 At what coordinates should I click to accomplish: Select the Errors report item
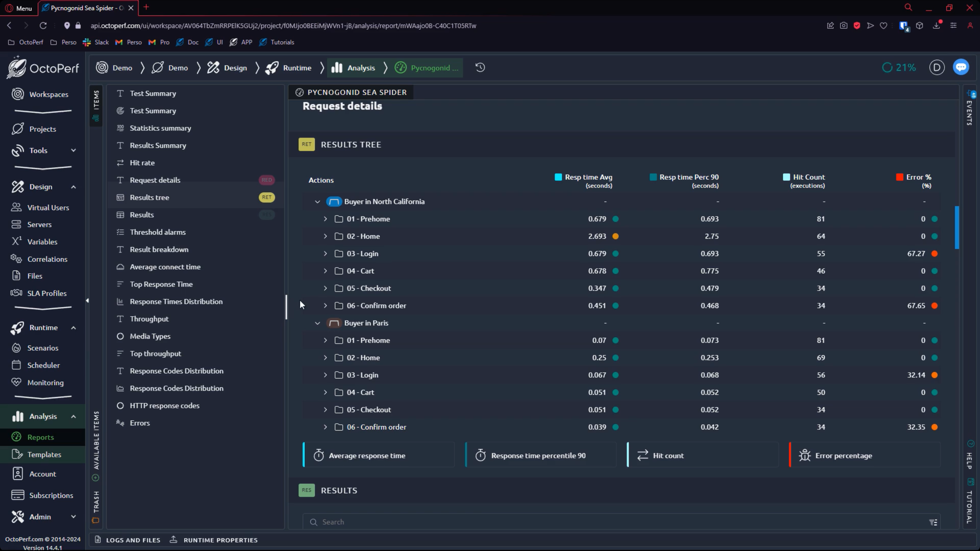196,423
